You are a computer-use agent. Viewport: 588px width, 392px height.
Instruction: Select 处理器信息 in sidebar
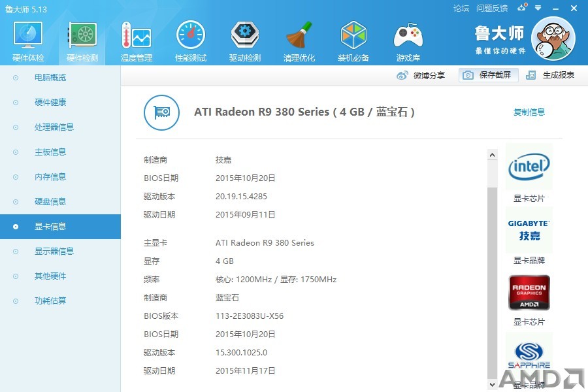click(x=60, y=127)
